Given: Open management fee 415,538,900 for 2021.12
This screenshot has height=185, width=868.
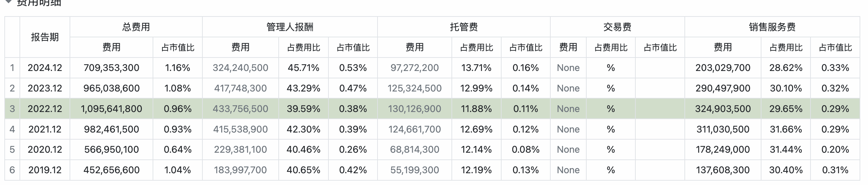Looking at the screenshot, I should pyautogui.click(x=240, y=129).
